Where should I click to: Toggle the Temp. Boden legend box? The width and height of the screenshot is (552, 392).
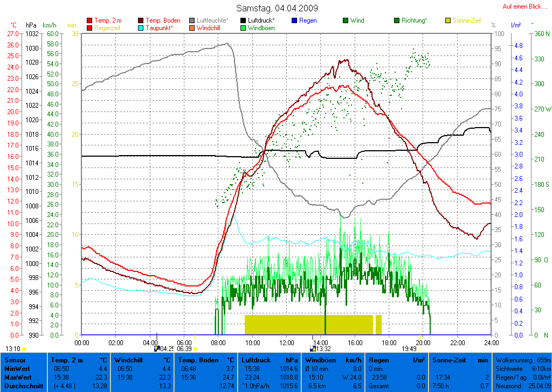pos(141,21)
